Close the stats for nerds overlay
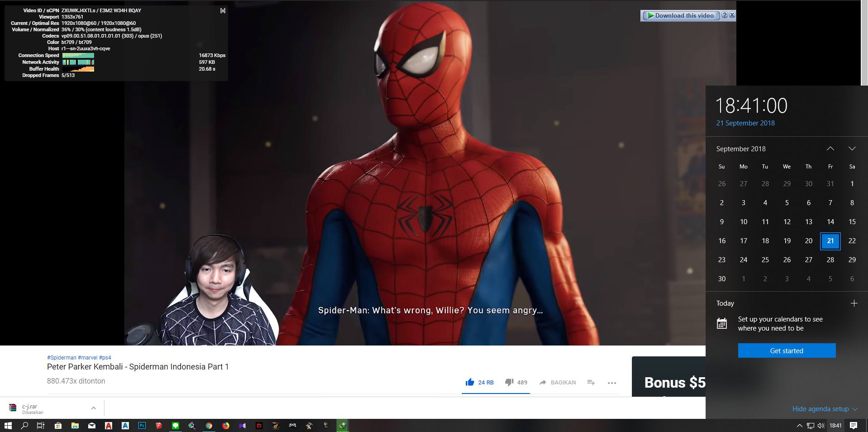This screenshot has height=432, width=868. (223, 10)
